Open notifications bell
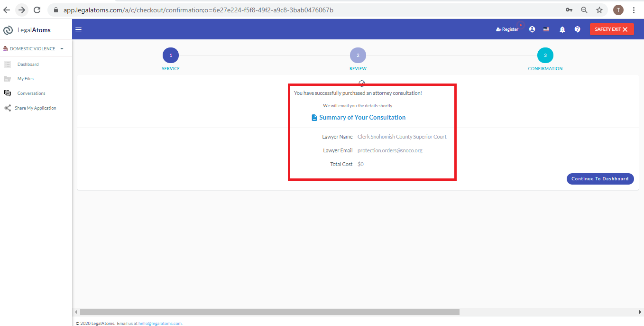Image resolution: width=644 pixels, height=326 pixels. point(562,29)
